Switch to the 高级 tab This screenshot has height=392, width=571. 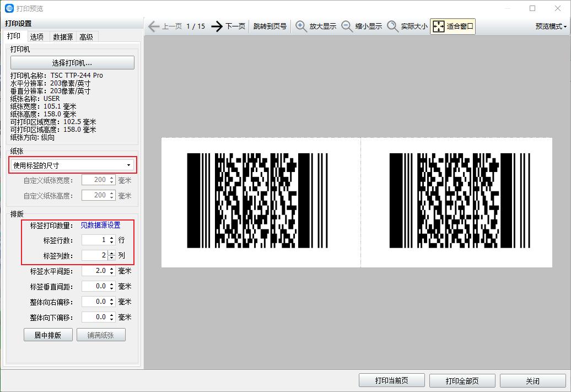[87, 37]
